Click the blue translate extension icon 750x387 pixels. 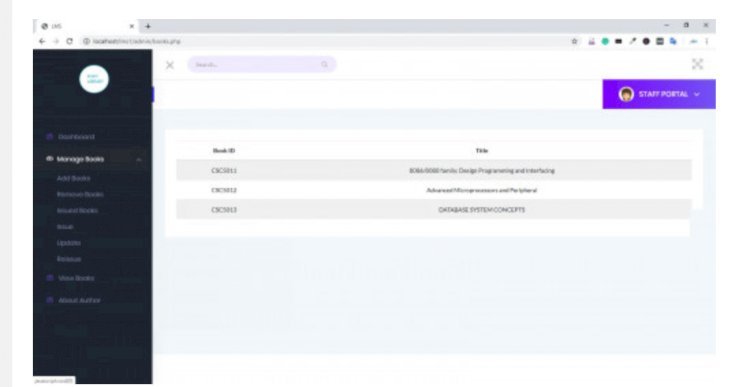click(673, 42)
